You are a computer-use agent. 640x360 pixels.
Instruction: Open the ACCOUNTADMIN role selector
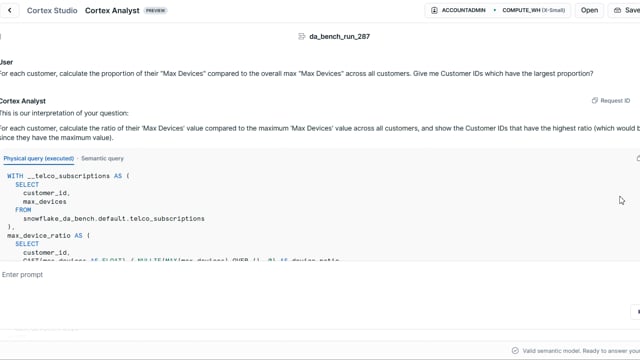[x=458, y=10]
